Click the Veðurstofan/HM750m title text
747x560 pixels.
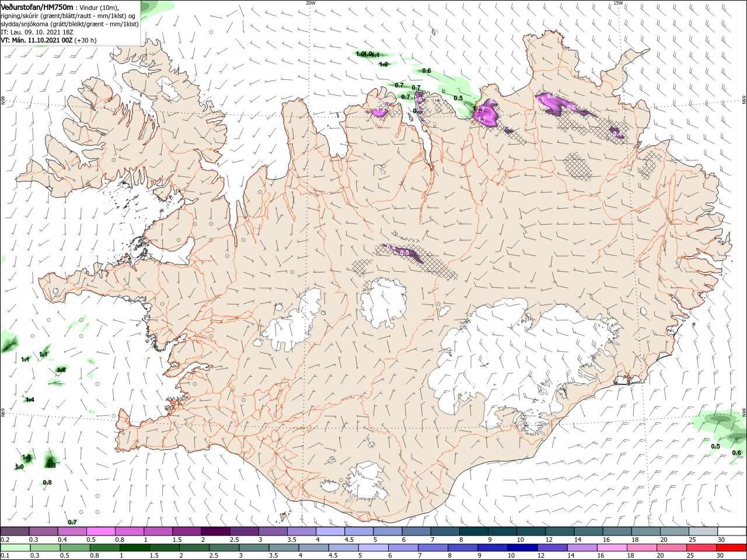(37, 7)
